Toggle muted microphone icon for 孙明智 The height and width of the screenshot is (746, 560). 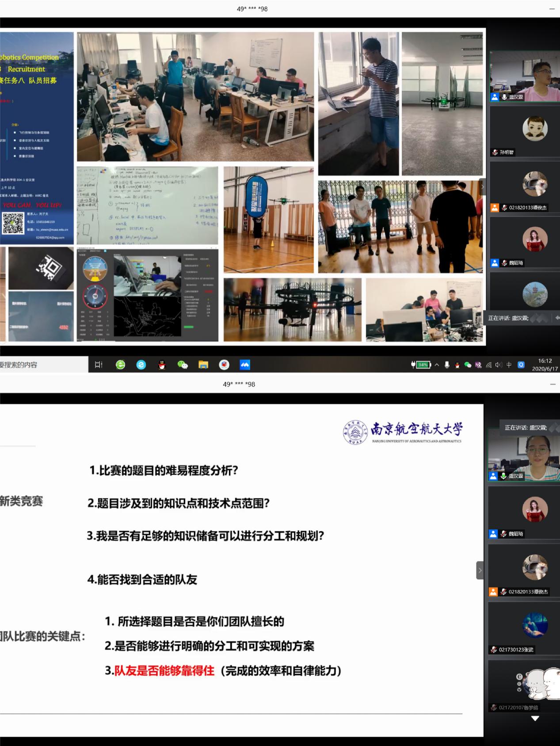click(x=495, y=152)
